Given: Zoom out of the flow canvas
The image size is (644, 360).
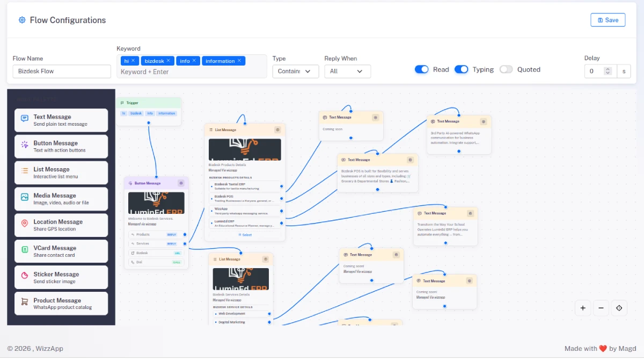Looking at the screenshot, I should [601, 308].
